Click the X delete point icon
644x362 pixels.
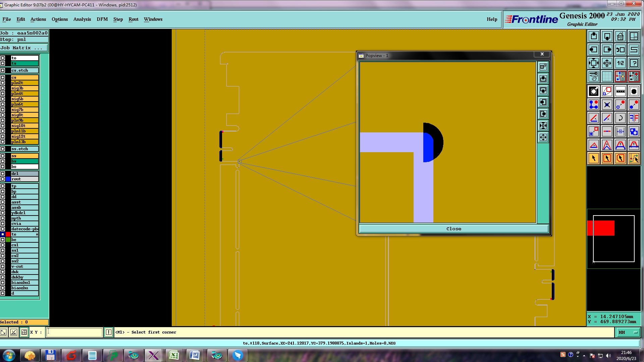click(607, 105)
